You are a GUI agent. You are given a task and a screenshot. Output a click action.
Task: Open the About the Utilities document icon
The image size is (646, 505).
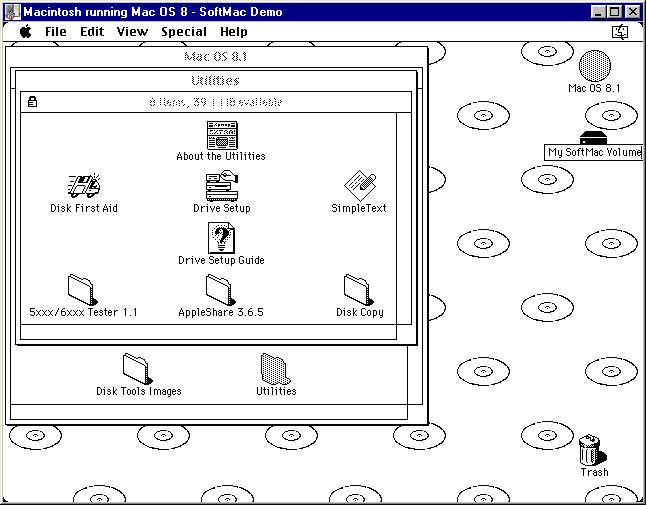(222, 135)
